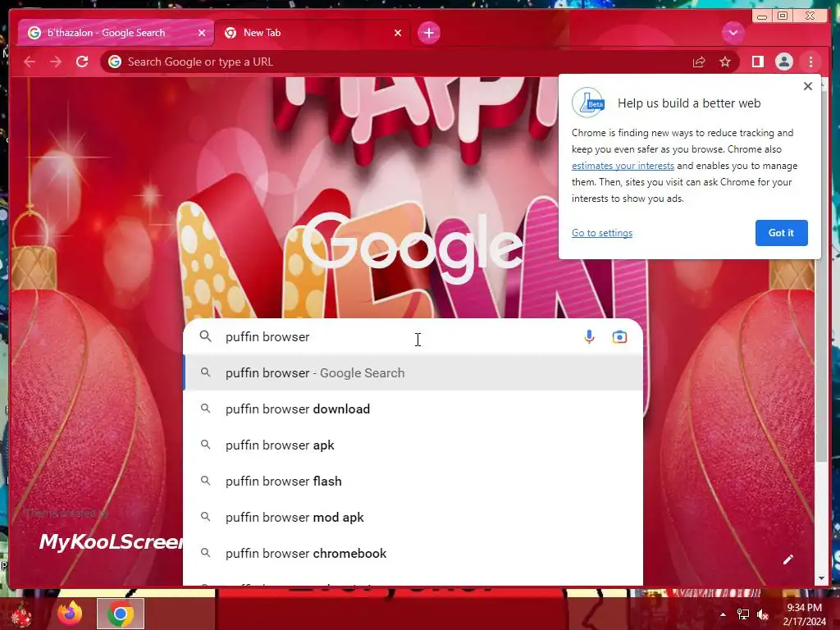Bookmark this tab with the star icon
Viewport: 840px width, 630px height.
point(725,62)
